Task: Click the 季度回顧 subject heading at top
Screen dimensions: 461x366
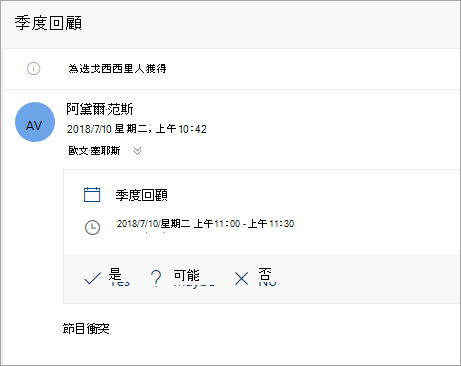Action: 48,23
